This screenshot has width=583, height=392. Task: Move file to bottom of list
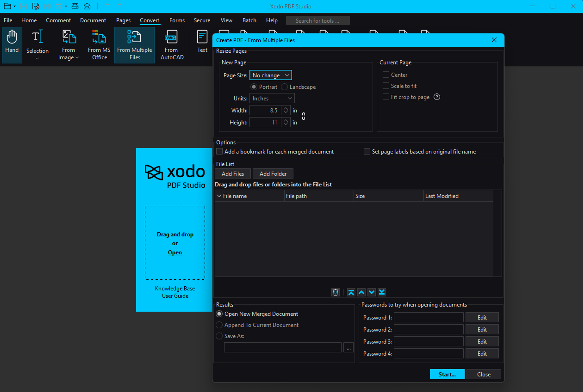coord(382,292)
